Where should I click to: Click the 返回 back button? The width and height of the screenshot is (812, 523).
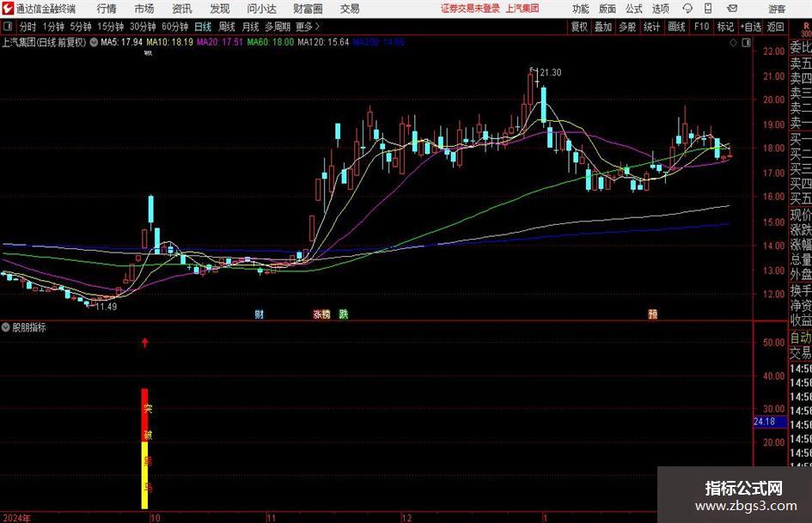point(775,27)
